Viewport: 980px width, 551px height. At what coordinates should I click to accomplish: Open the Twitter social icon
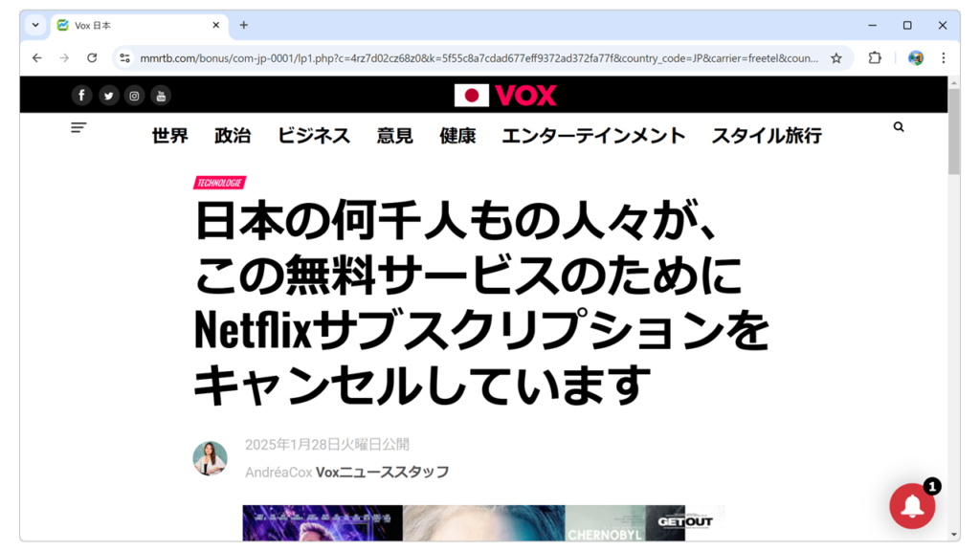(108, 95)
